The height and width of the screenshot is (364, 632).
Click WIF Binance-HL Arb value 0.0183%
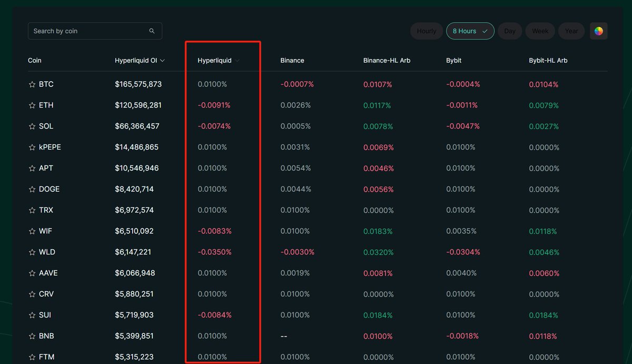pyautogui.click(x=378, y=231)
